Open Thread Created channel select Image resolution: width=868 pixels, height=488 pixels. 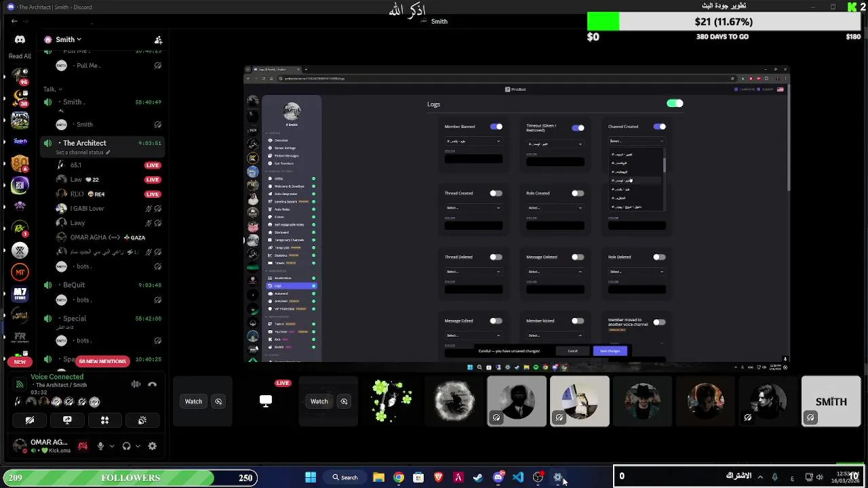pos(473,207)
